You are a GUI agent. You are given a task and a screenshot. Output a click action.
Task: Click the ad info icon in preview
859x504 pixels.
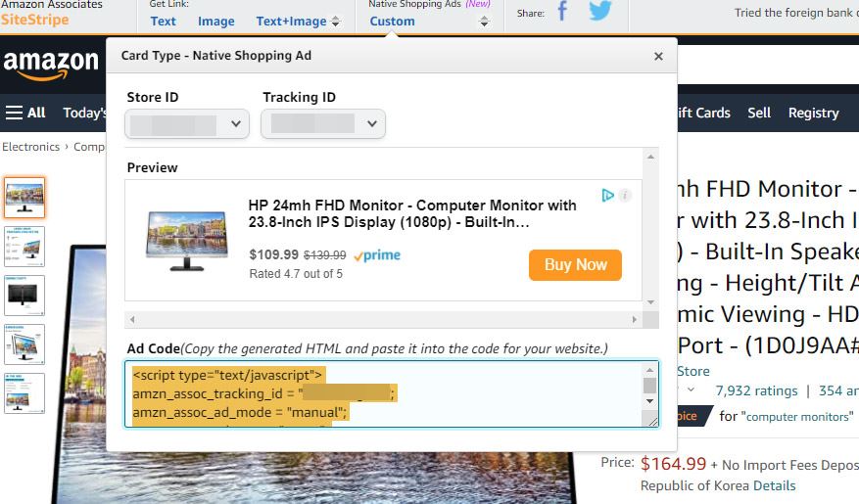(625, 195)
